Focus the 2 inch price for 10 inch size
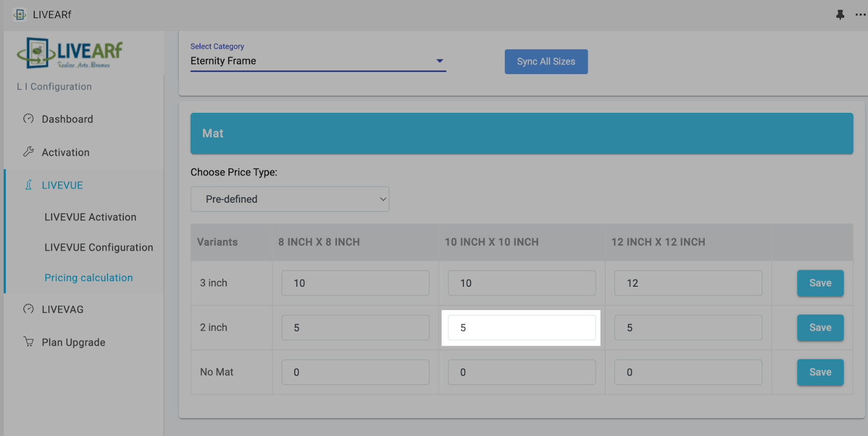868x436 pixels. tap(522, 327)
